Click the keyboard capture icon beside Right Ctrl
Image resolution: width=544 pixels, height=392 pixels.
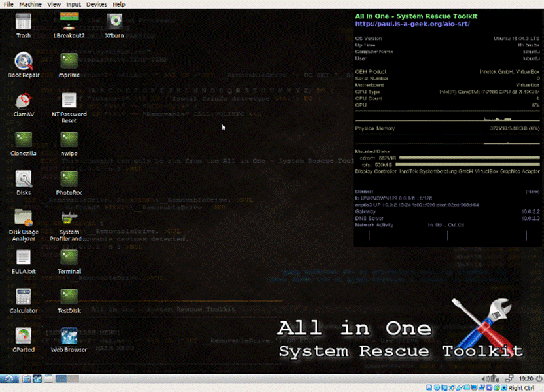tap(505, 387)
